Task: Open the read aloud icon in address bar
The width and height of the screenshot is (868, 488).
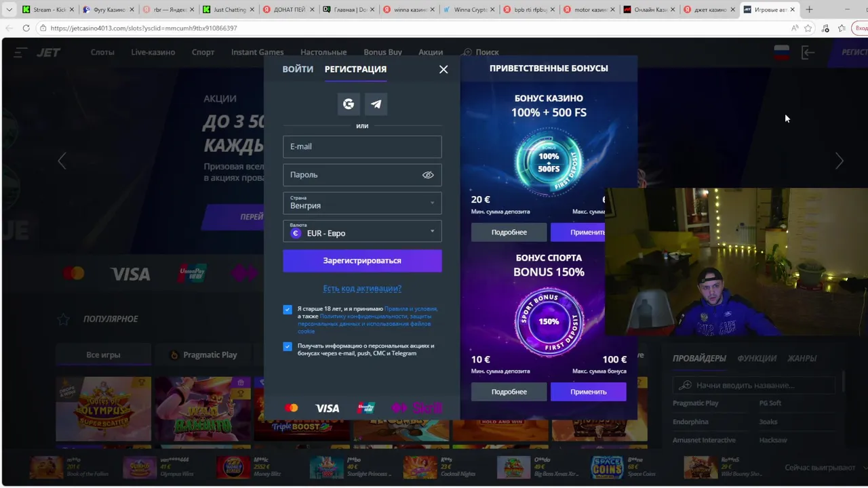Action: (795, 28)
